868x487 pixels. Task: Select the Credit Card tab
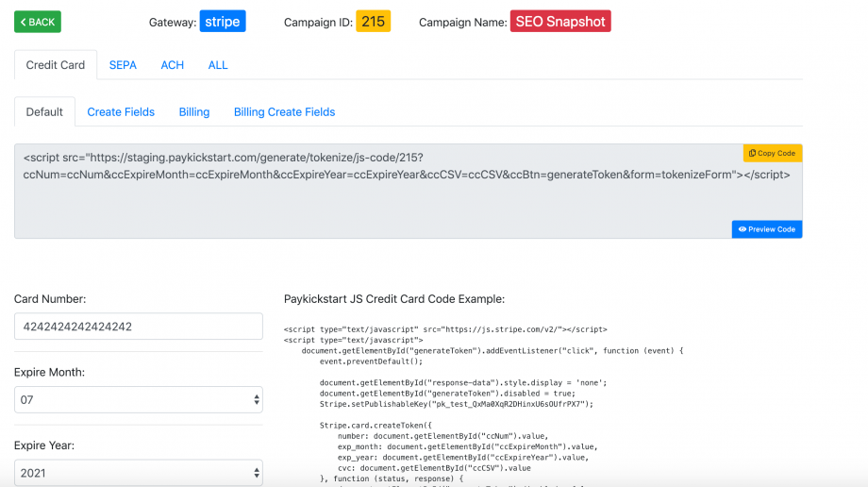(56, 65)
